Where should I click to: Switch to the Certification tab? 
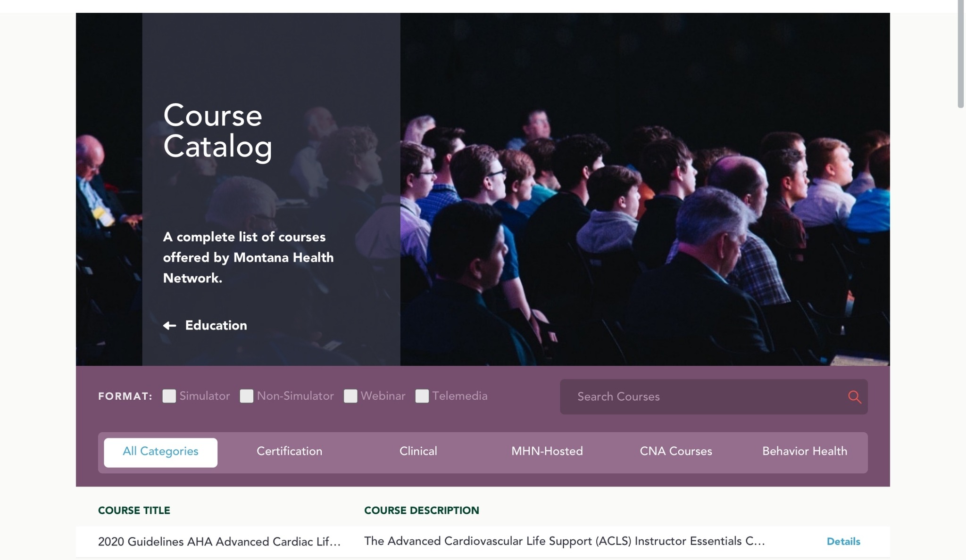pyautogui.click(x=289, y=453)
